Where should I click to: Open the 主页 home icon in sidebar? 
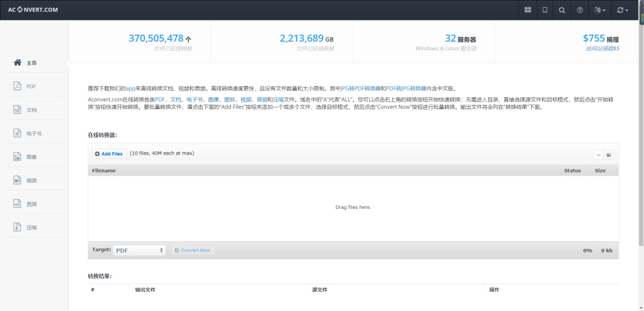pos(17,63)
